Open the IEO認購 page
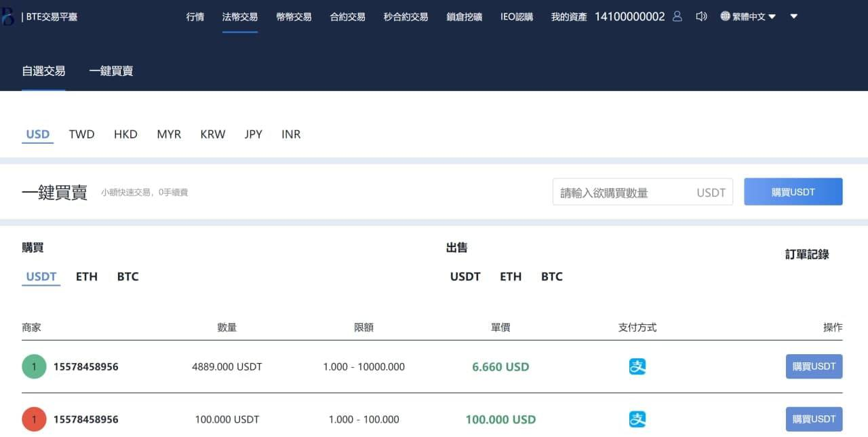This screenshot has height=437, width=868. pos(517,16)
